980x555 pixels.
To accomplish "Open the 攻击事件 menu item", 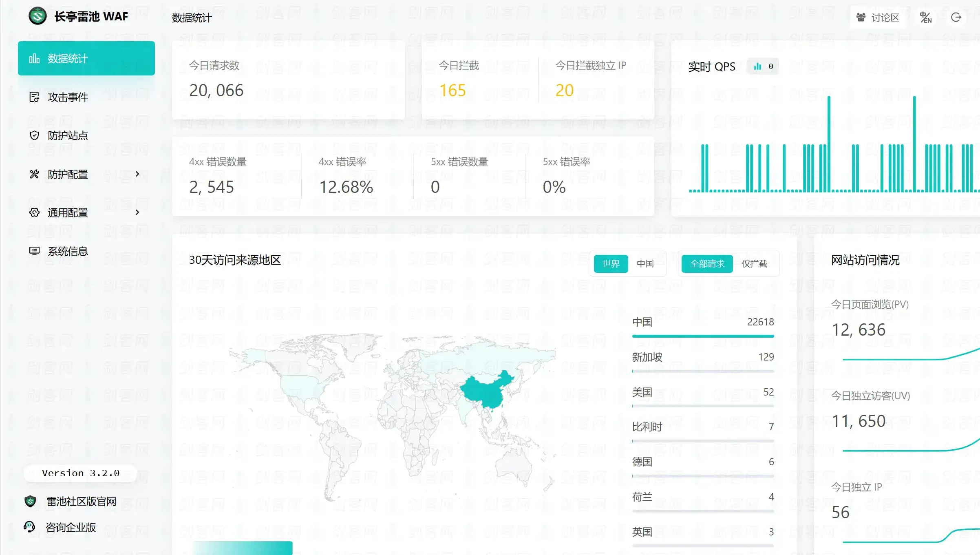I will [x=86, y=97].
